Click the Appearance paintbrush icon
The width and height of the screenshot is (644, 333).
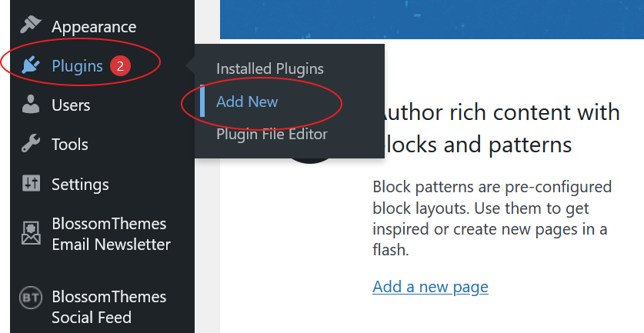point(31,25)
